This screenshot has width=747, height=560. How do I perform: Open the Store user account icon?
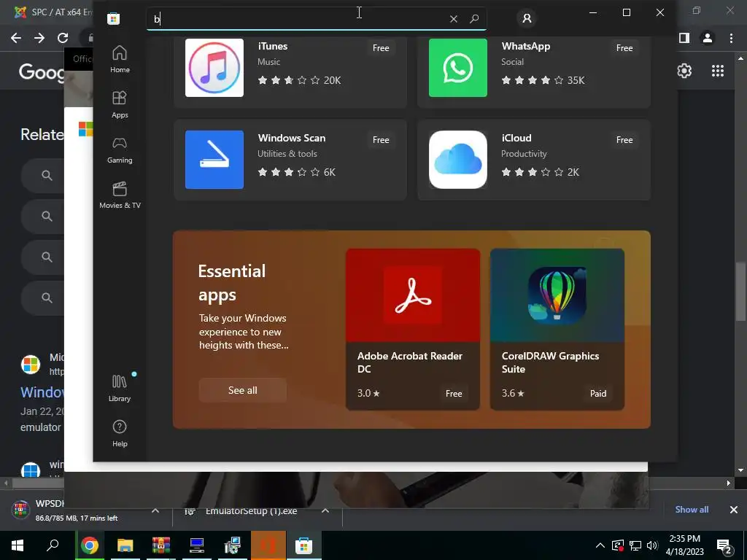(x=527, y=18)
